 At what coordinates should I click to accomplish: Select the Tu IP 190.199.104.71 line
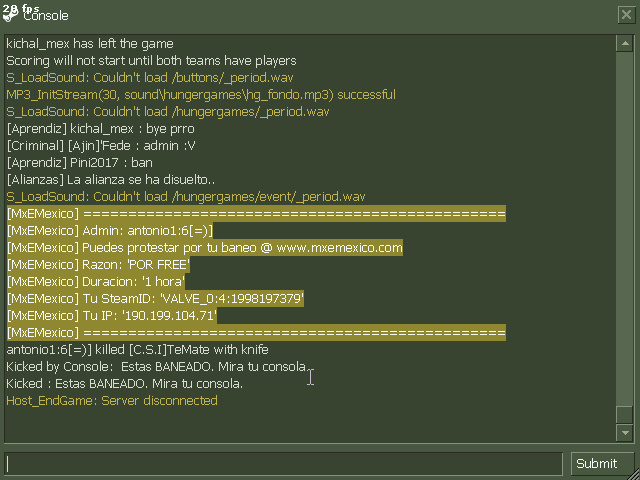click(x=112, y=316)
